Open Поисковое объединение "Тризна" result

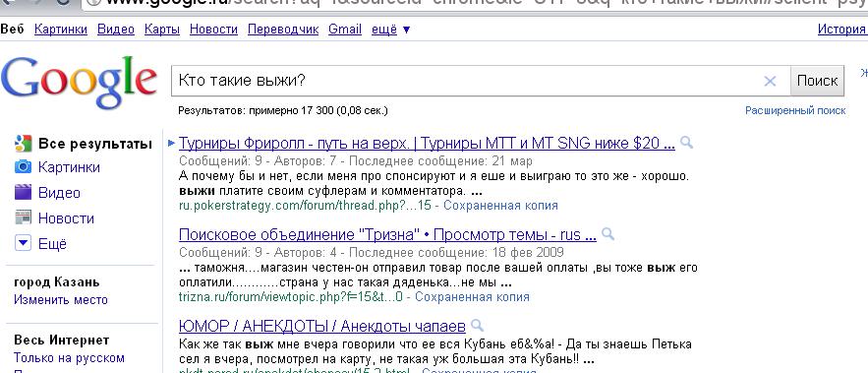387,235
